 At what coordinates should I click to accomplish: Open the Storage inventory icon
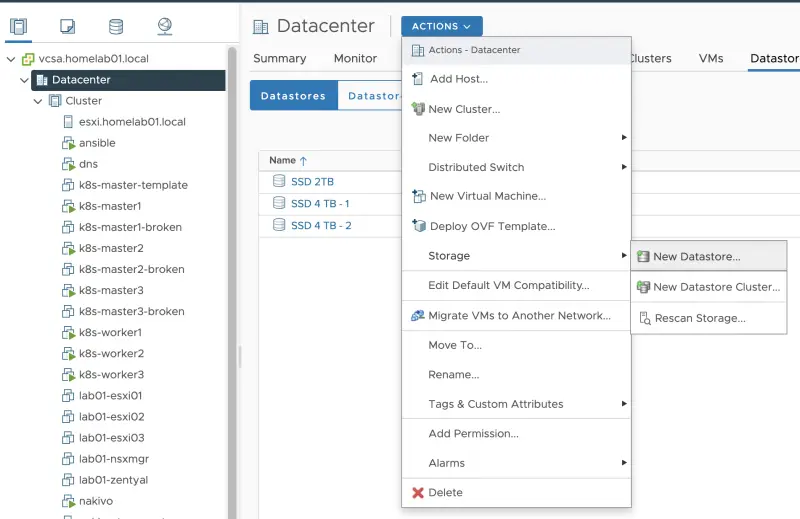point(116,26)
